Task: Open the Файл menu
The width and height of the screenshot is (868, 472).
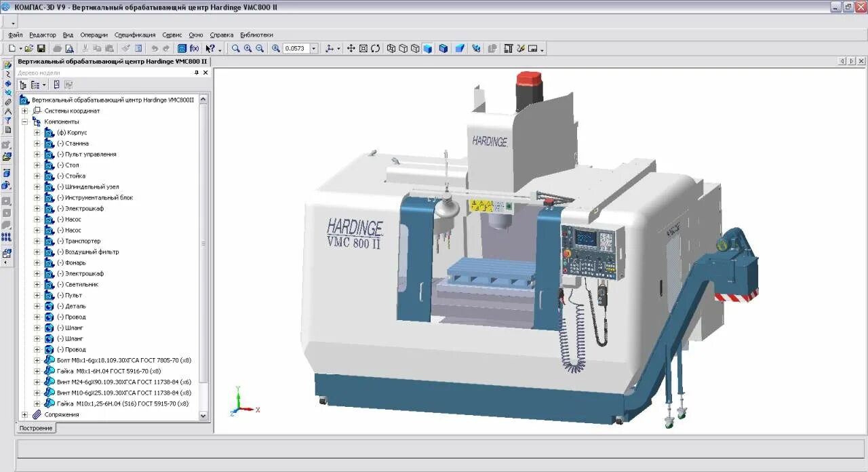Action: click(x=15, y=35)
